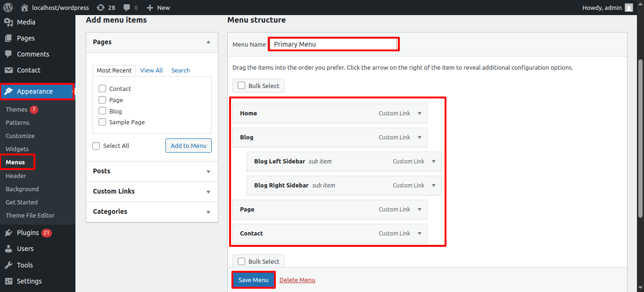Expand the Blog Left Sidebar item arrow
The image size is (644, 292).
[x=434, y=162]
